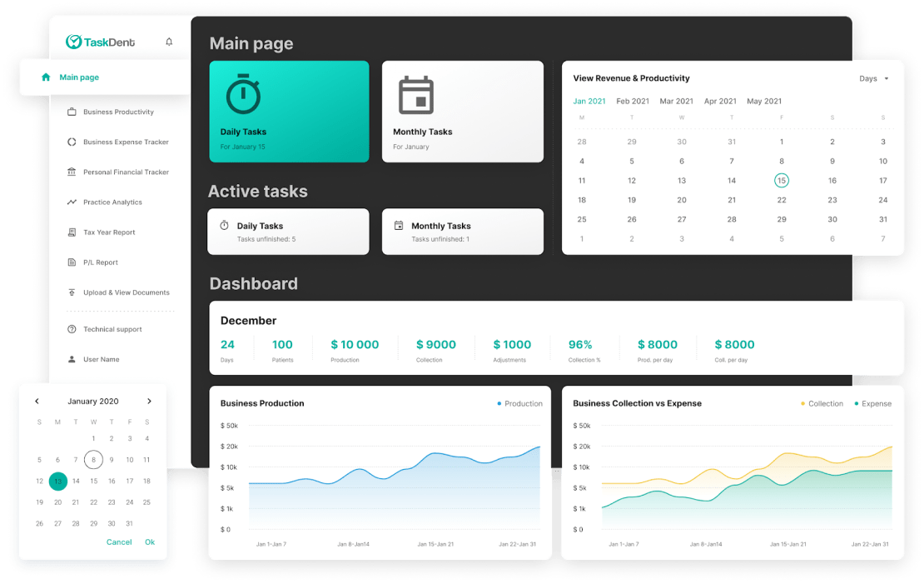Click Cancel in the date picker
924x584 pixels.
pyautogui.click(x=119, y=542)
